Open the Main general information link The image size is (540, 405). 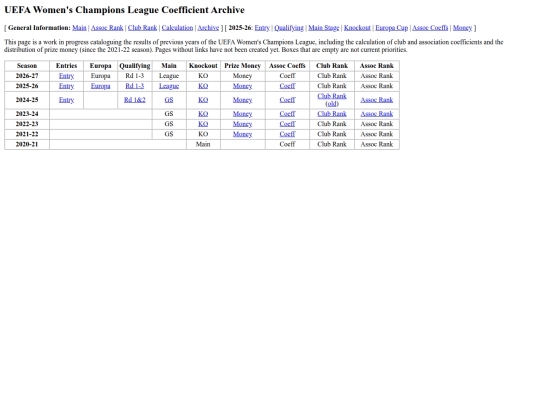point(79,28)
